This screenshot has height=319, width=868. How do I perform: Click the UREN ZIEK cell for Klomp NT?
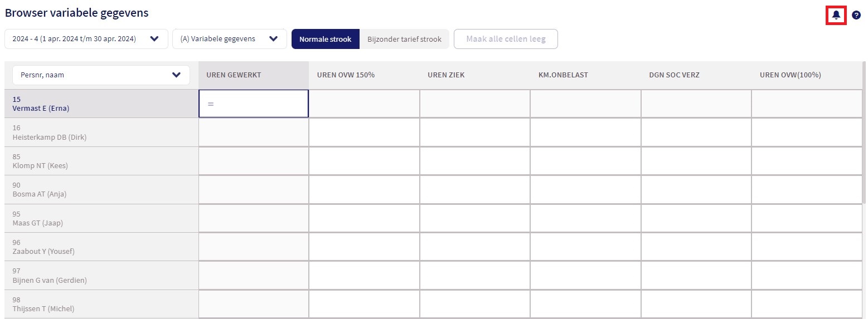pyautogui.click(x=474, y=161)
